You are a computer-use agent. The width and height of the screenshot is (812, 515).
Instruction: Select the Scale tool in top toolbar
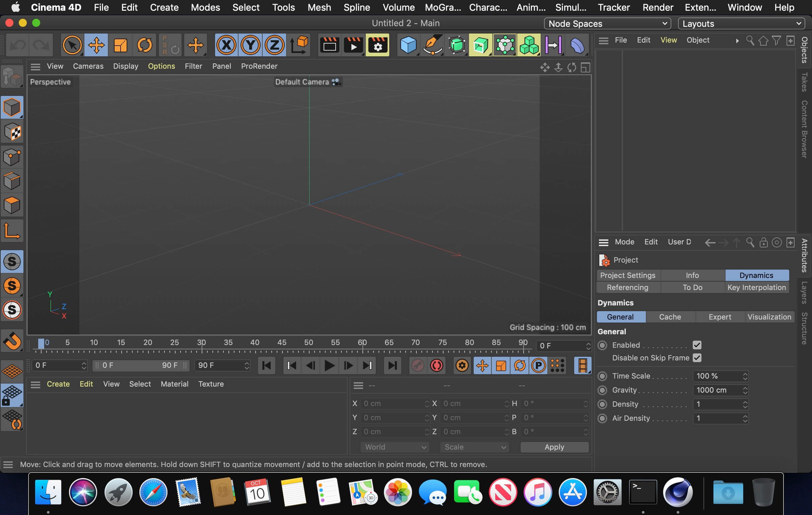click(120, 45)
